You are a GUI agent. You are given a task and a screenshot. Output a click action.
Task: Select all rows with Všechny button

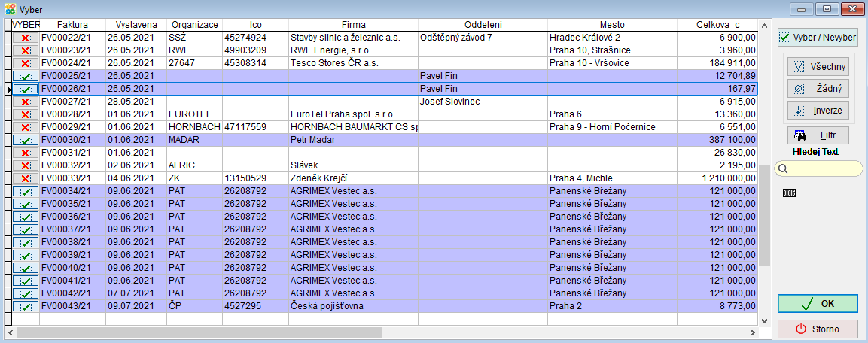819,67
